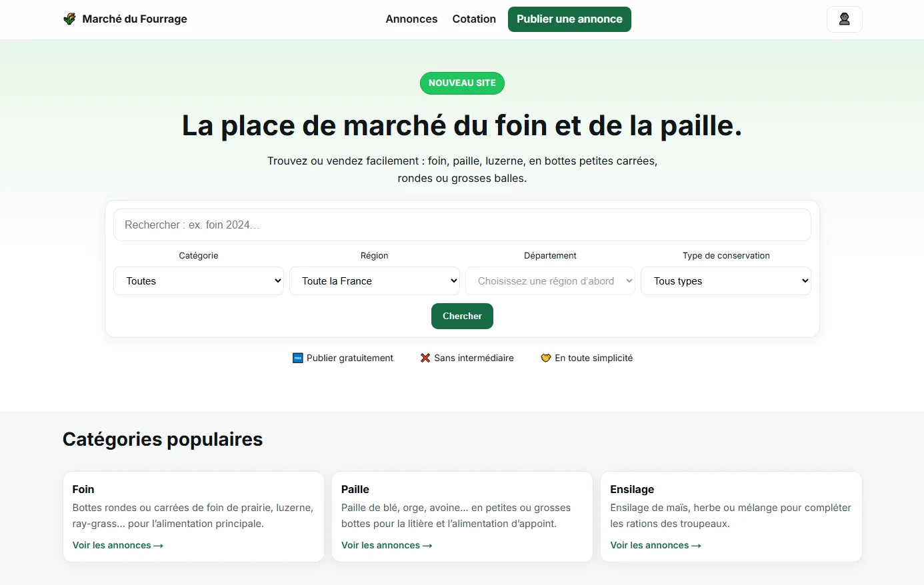
Task: Open the Catégorie dropdown
Action: click(x=198, y=281)
